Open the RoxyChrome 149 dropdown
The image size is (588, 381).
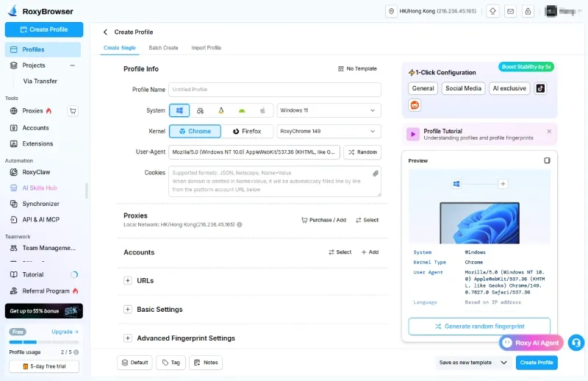(x=329, y=132)
